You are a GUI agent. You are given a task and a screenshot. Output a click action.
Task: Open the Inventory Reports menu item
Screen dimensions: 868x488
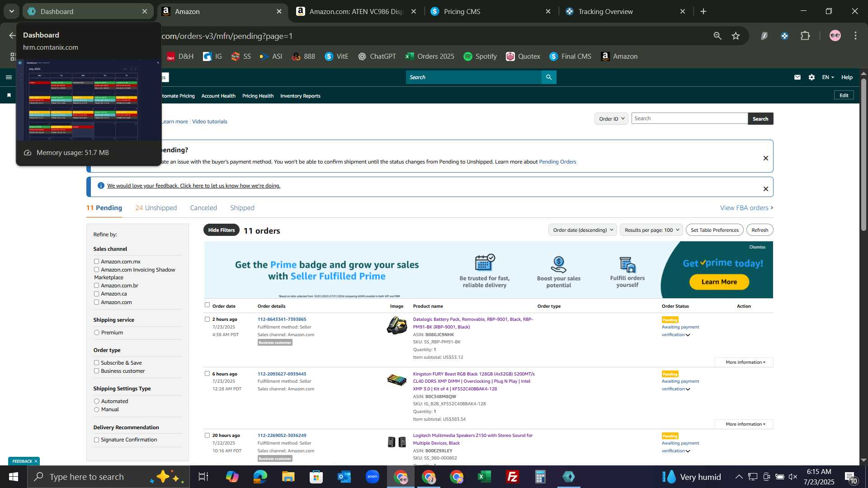tap(300, 96)
